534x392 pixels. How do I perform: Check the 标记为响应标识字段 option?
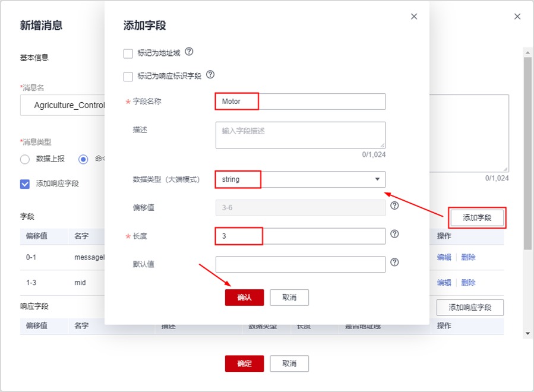(x=128, y=77)
